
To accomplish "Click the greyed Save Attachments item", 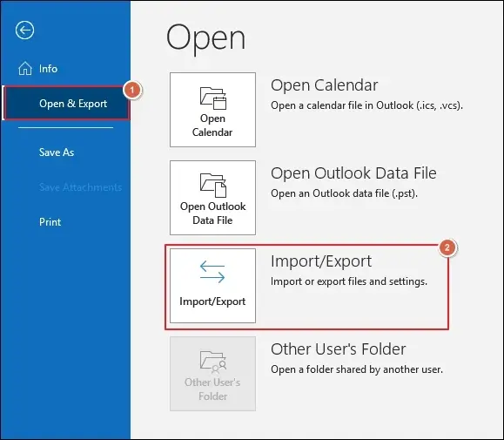I will pos(80,187).
